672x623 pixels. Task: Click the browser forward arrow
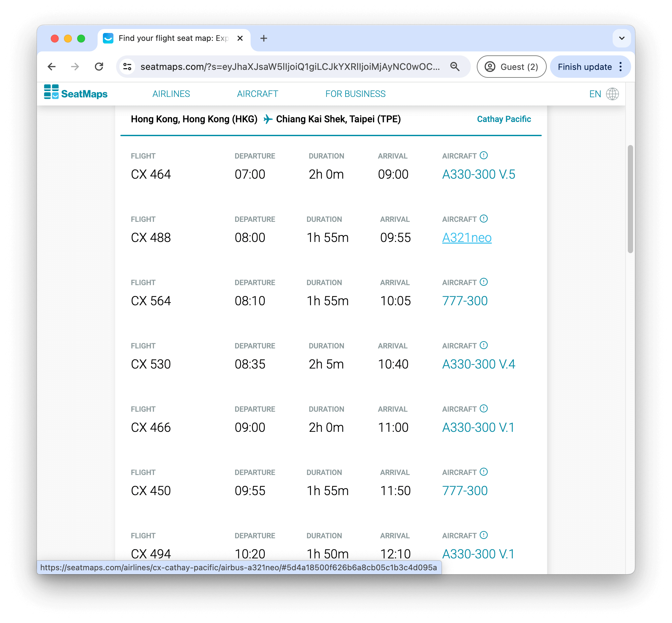(75, 67)
